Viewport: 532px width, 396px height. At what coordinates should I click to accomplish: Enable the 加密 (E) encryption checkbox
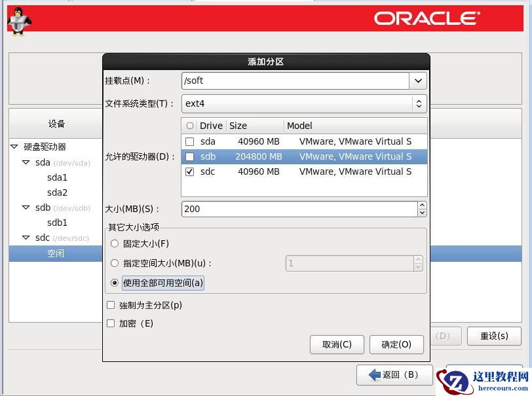[111, 323]
